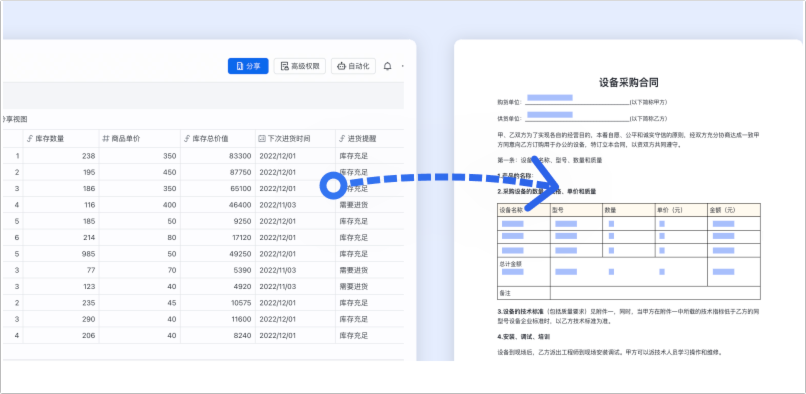This screenshot has height=394, width=806.
Task: Click 金额（元） header in contract table
Action: coord(723,210)
